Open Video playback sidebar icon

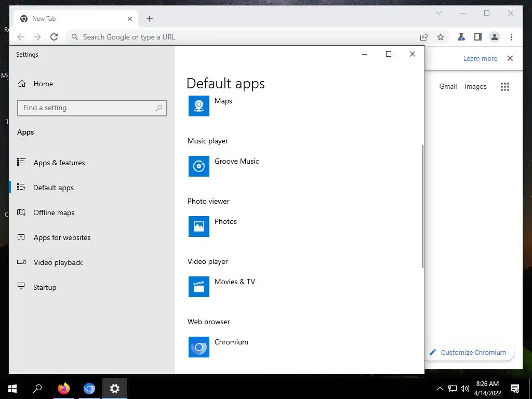point(21,262)
